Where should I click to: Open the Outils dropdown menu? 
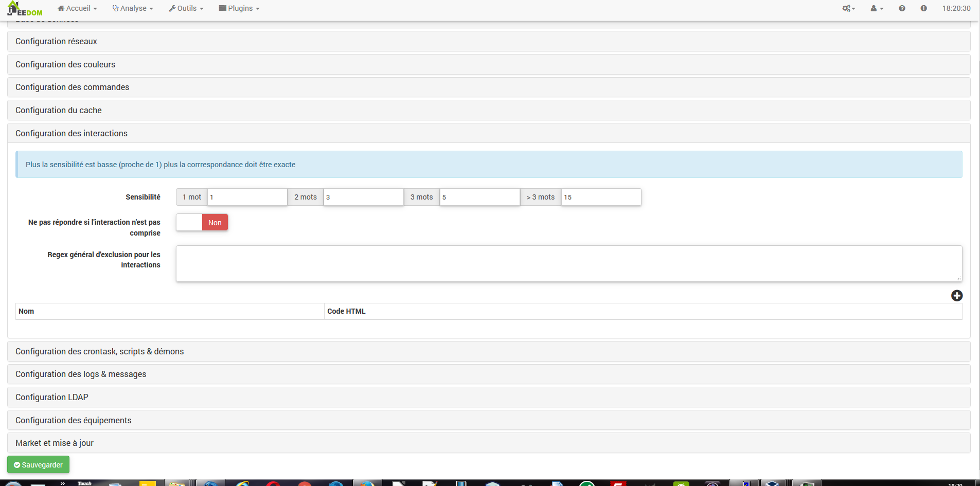(x=186, y=8)
